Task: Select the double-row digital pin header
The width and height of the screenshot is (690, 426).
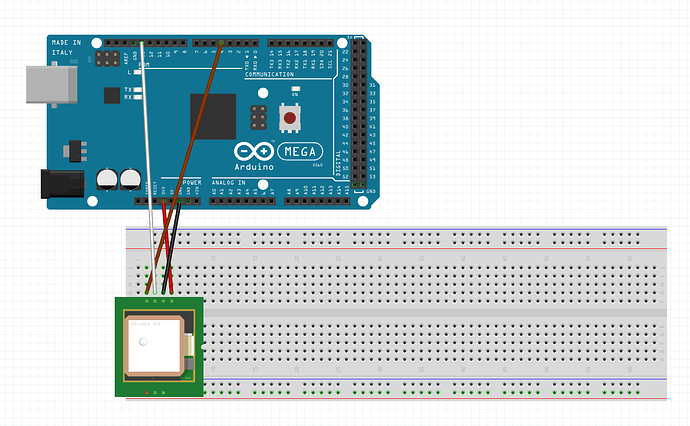Action: tap(359, 113)
